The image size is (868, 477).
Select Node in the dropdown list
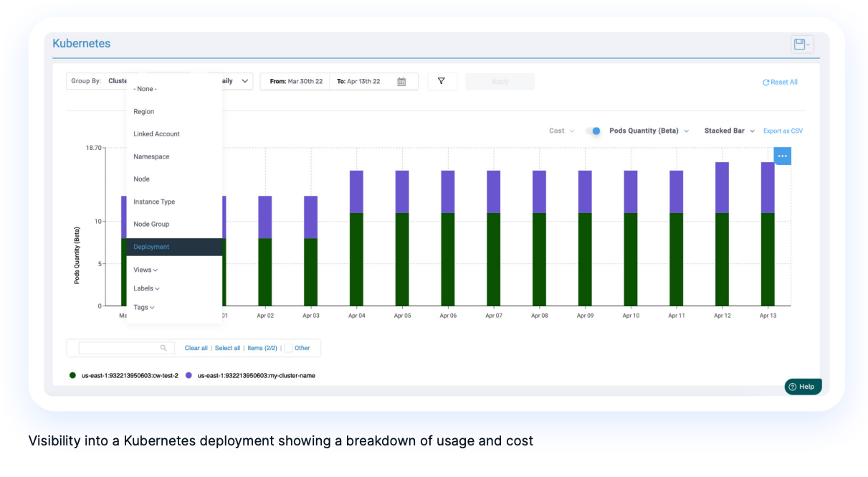click(174, 179)
